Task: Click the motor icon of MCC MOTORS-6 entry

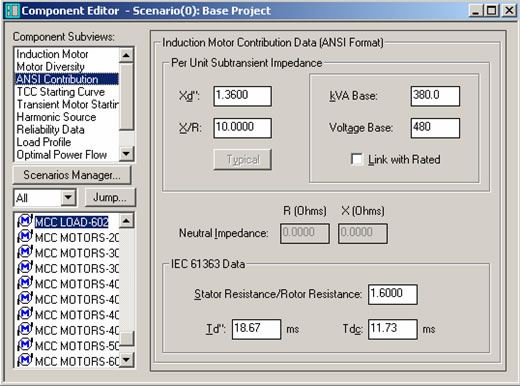Action: (x=25, y=360)
